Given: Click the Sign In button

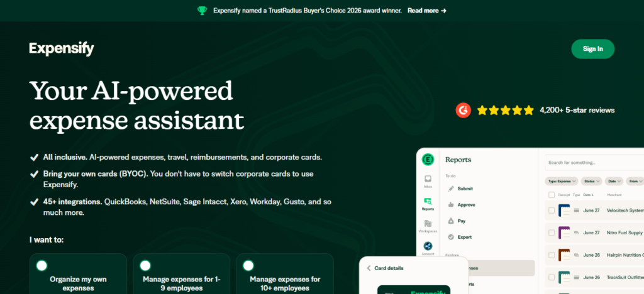Looking at the screenshot, I should [592, 49].
